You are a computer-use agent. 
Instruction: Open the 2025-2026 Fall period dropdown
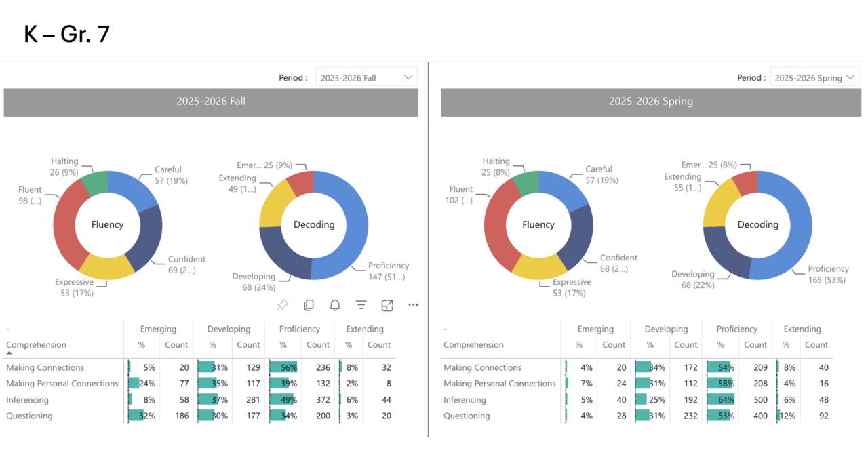[366, 77]
